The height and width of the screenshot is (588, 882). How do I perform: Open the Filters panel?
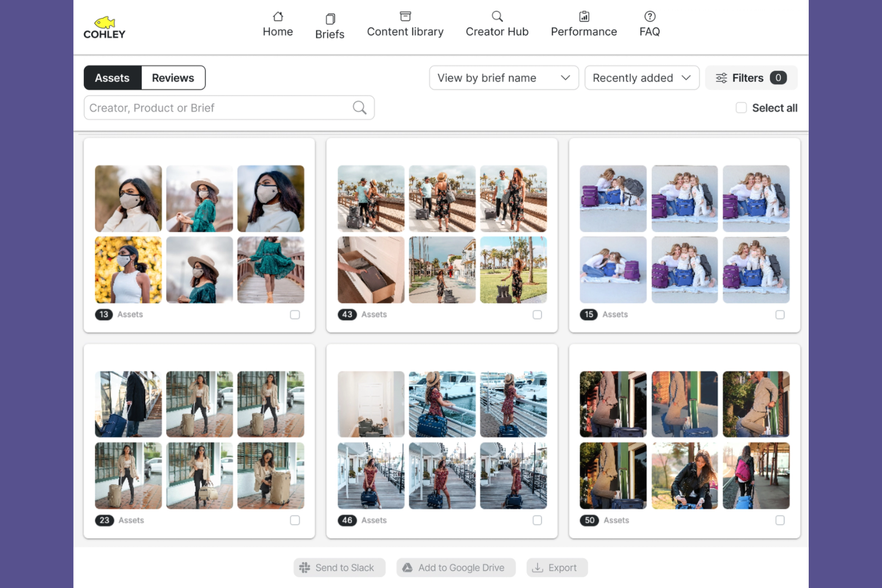click(x=751, y=78)
